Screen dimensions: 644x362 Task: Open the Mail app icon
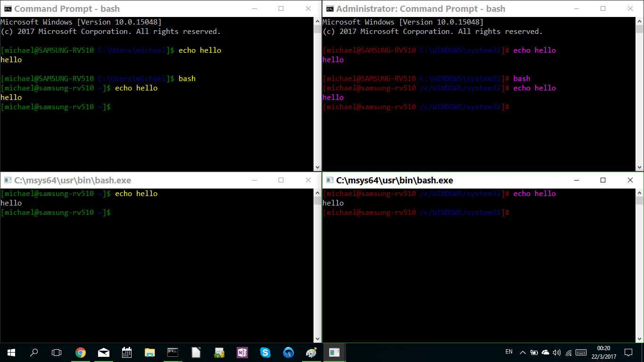click(x=104, y=353)
